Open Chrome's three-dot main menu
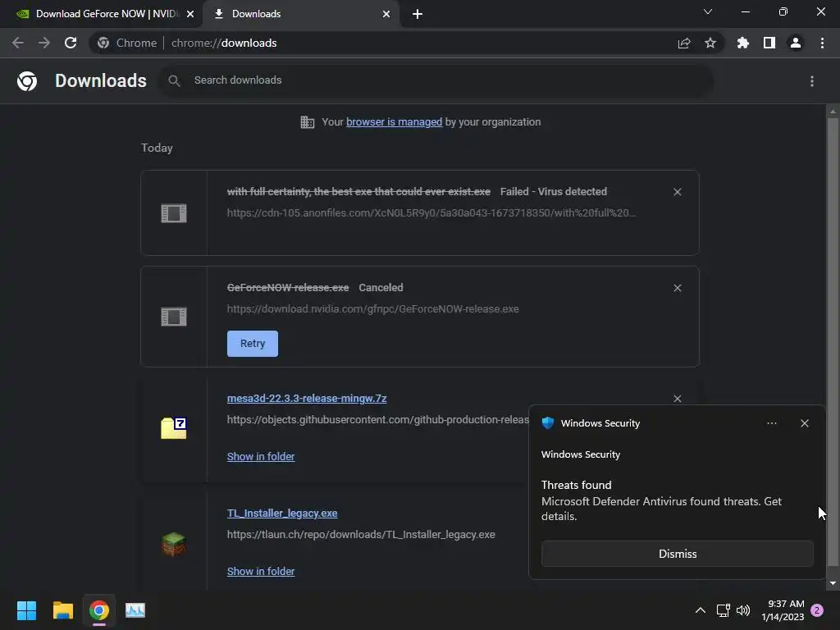This screenshot has width=840, height=630. (822, 43)
